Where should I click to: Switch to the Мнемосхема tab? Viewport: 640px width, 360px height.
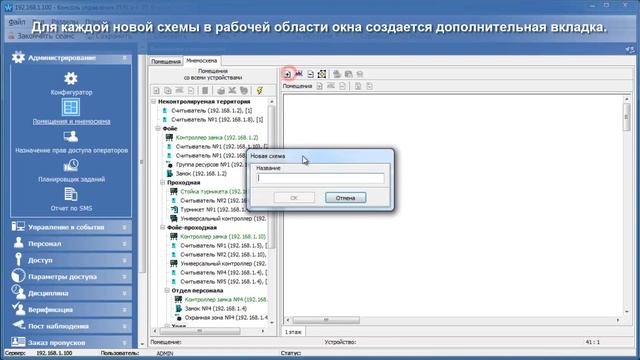tap(202, 60)
